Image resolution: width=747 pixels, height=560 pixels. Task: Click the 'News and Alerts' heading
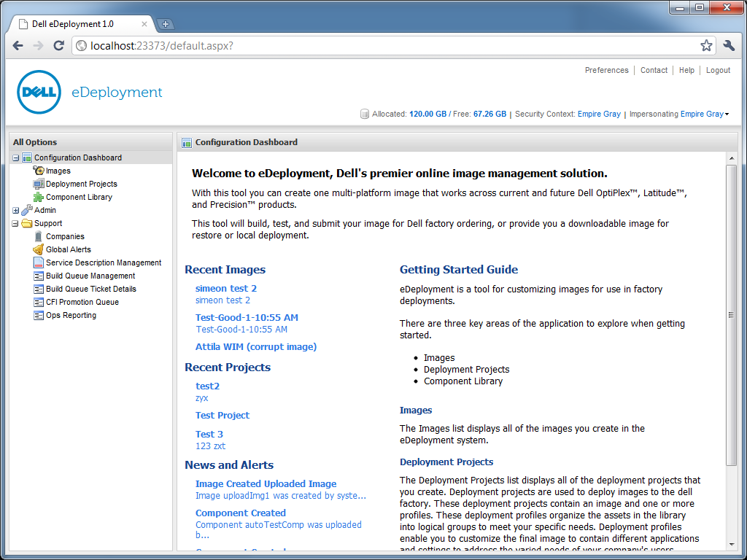[x=229, y=464]
